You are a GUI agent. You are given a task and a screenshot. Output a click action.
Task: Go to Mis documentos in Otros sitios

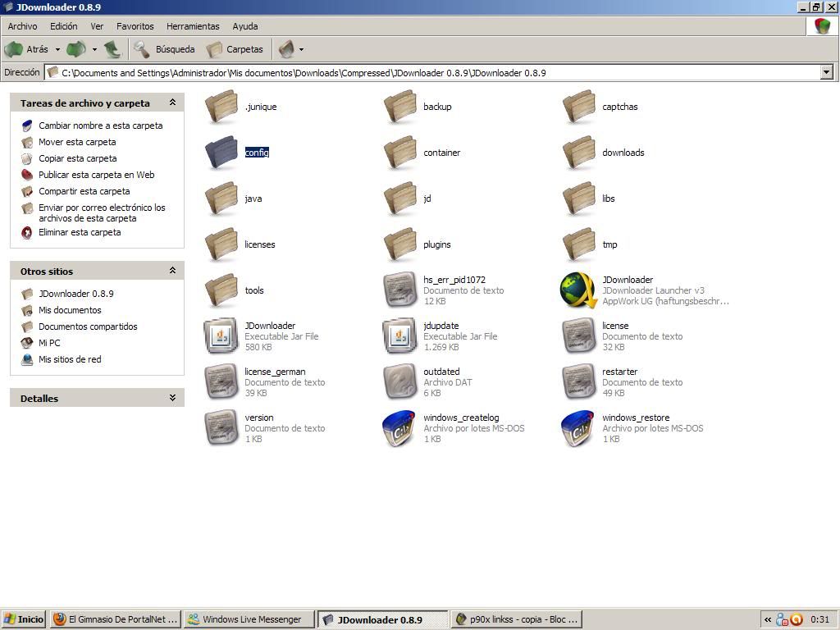[70, 310]
